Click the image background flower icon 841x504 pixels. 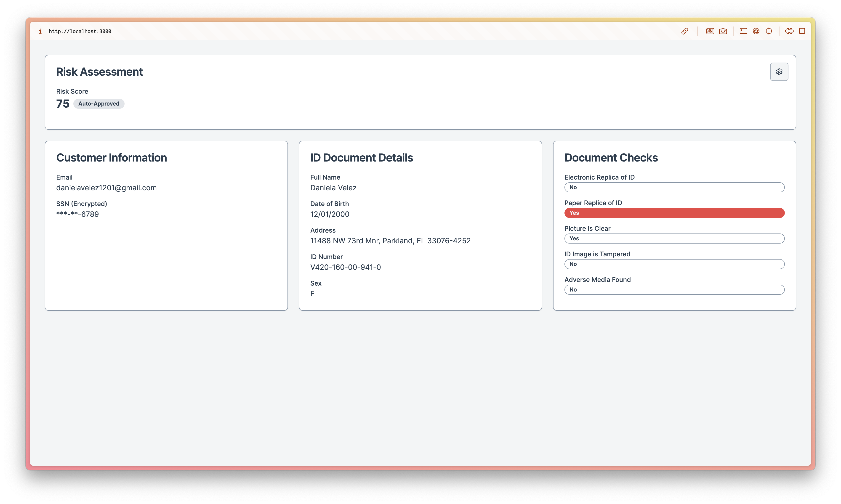(x=710, y=31)
